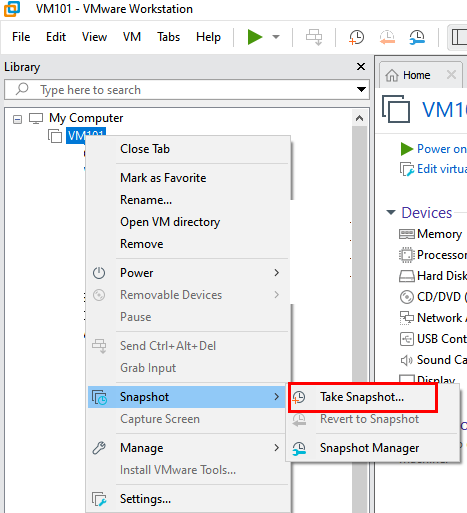467x513 pixels.
Task: Collapse the My Computer tree node
Action: click(17, 119)
